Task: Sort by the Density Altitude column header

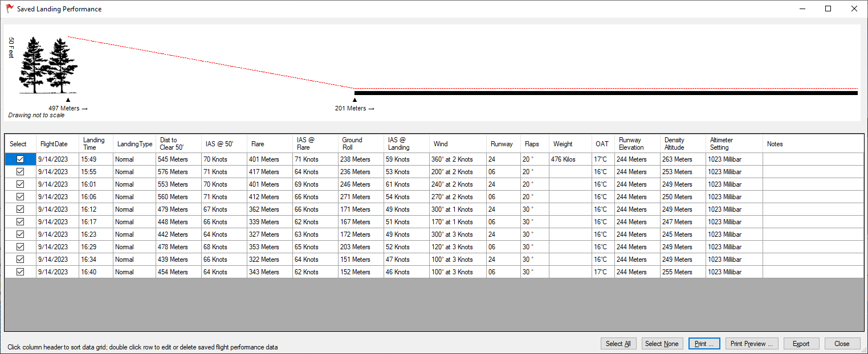Action: [683, 144]
